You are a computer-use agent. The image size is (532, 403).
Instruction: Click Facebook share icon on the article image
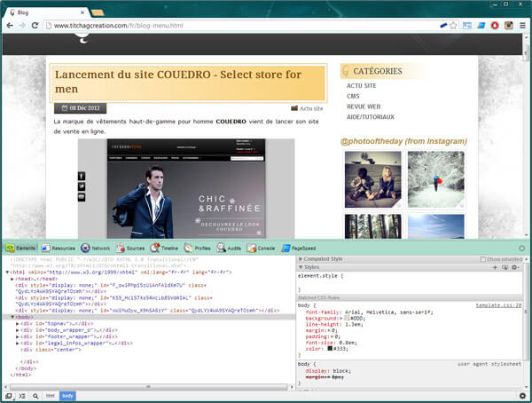tap(82, 176)
